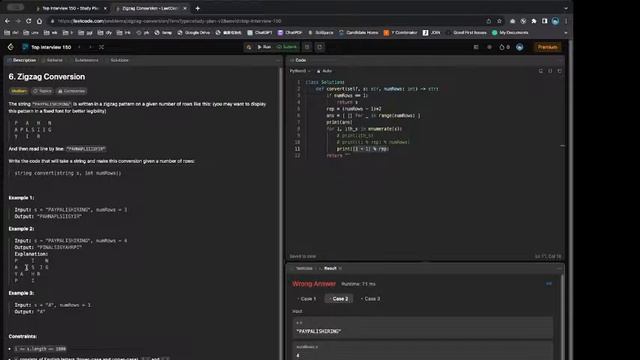Click the Runtime text in results

pos(358,284)
